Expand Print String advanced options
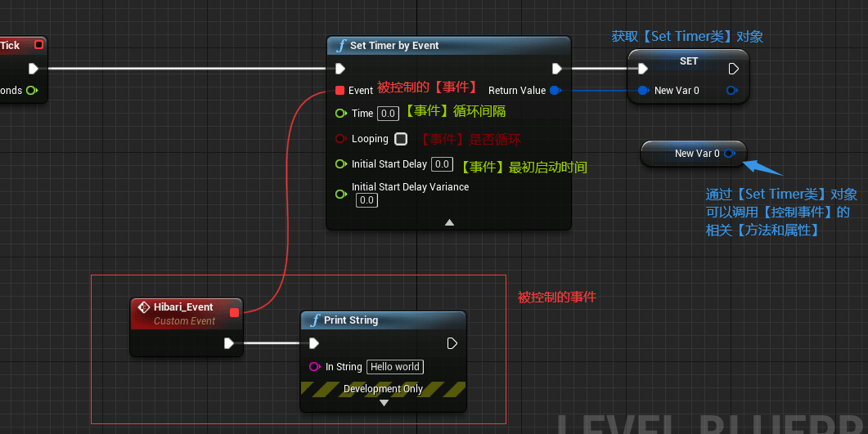This screenshot has height=434, width=868. 384,403
